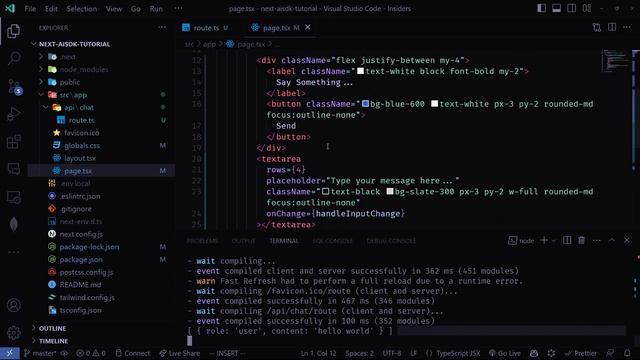Split the terminal panel
Image resolution: width=640 pixels, height=360 pixels.
567,240
